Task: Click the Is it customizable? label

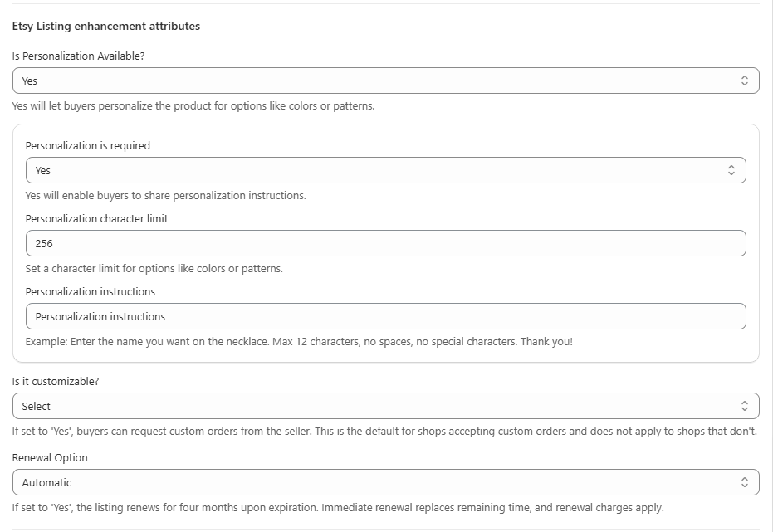Action: click(x=56, y=382)
